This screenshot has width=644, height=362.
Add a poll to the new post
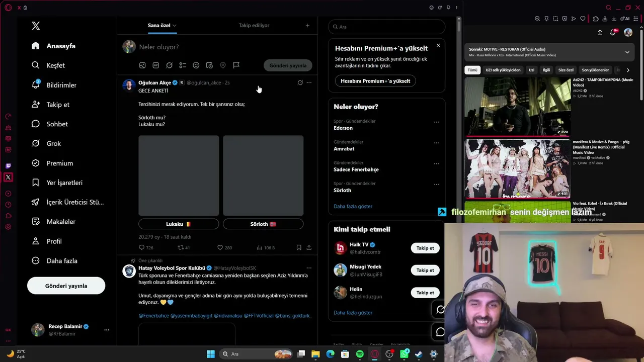pyautogui.click(x=183, y=65)
